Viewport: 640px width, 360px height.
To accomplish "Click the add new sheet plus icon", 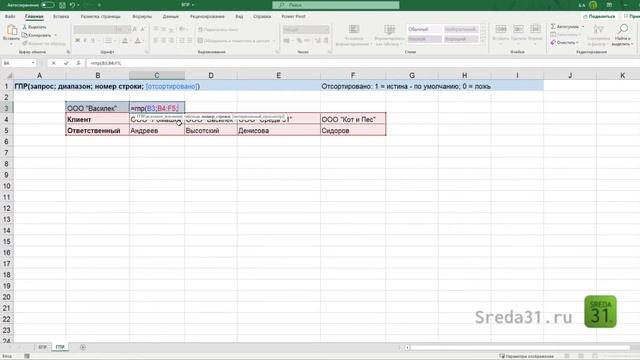I will coord(83,347).
